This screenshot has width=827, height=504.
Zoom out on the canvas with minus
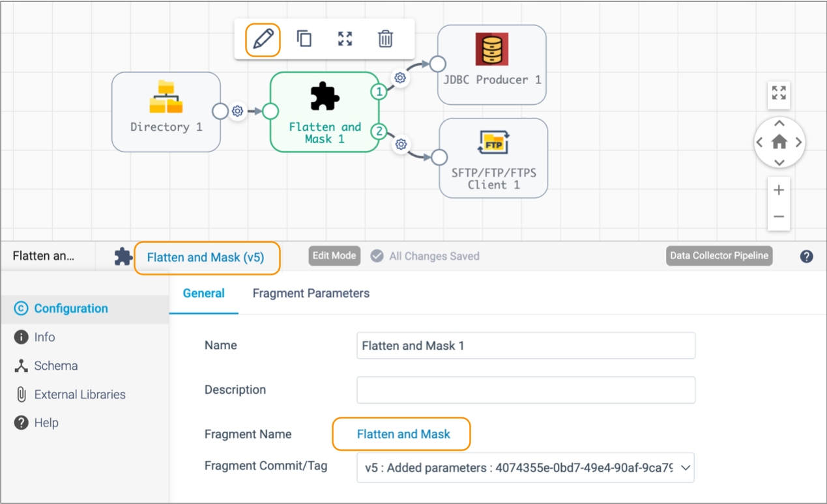[x=779, y=217]
